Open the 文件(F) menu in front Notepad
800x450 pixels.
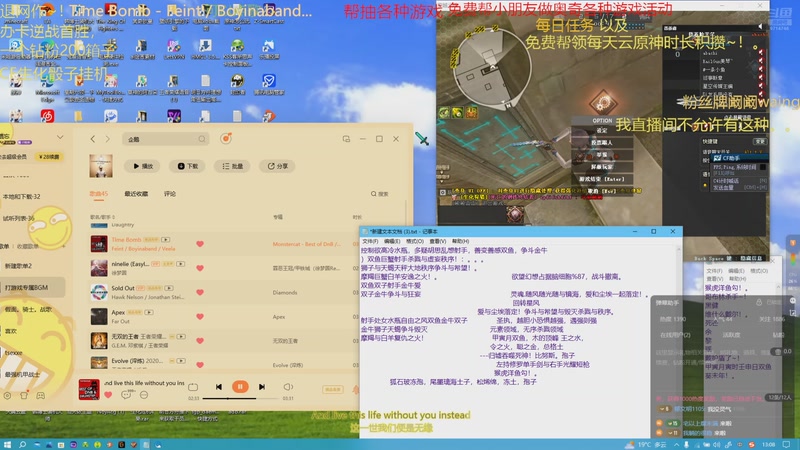[370, 241]
